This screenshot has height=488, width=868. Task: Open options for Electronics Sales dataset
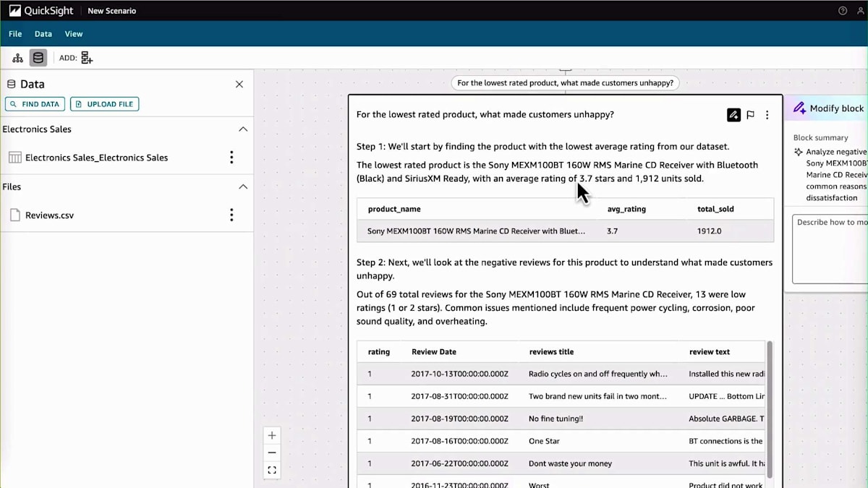(x=231, y=158)
